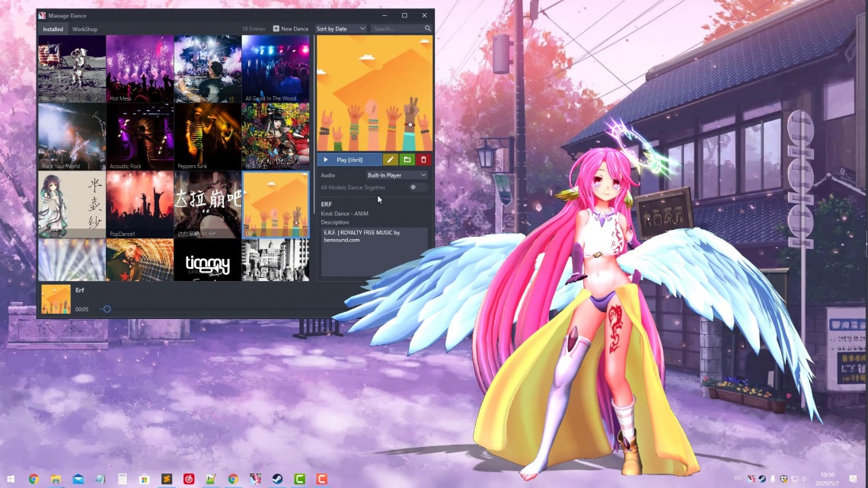
Task: Select the black-and-white city dance thumbnail
Action: (x=276, y=260)
